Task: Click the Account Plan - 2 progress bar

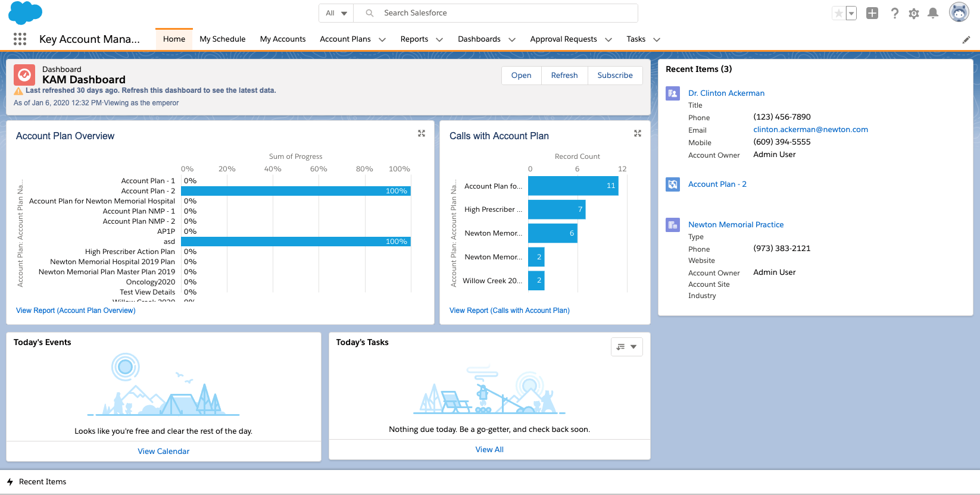Action: (x=295, y=191)
